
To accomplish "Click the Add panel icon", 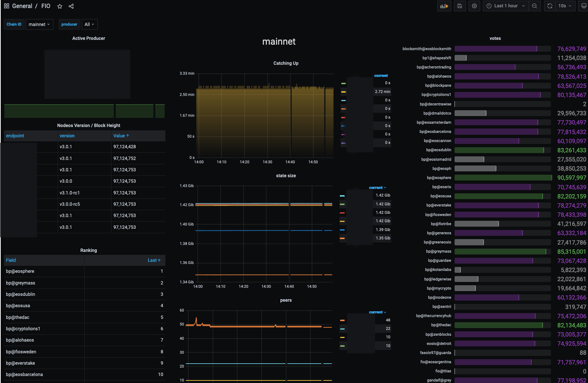I will tap(444, 6).
